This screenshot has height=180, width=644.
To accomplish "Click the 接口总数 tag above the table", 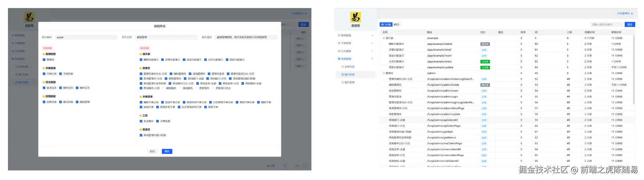I will [386, 25].
